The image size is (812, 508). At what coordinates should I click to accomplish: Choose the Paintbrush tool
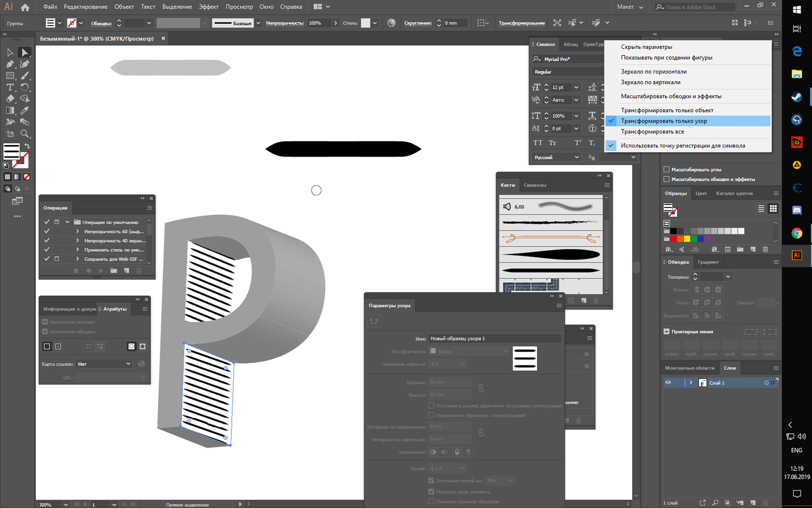point(24,76)
